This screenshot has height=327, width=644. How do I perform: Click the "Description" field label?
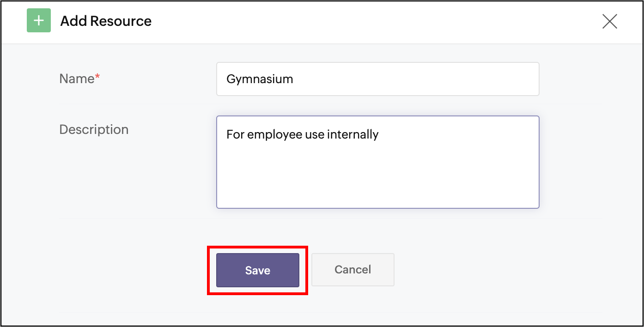pyautogui.click(x=94, y=129)
